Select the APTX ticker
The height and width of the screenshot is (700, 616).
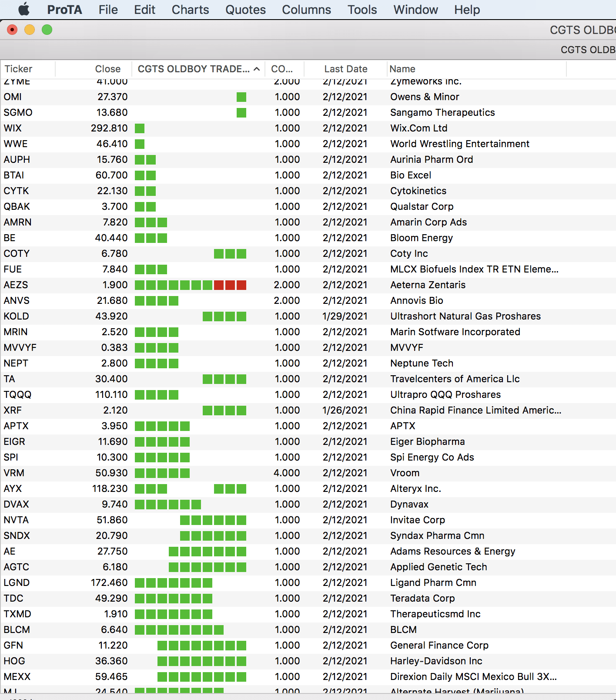pos(16,426)
